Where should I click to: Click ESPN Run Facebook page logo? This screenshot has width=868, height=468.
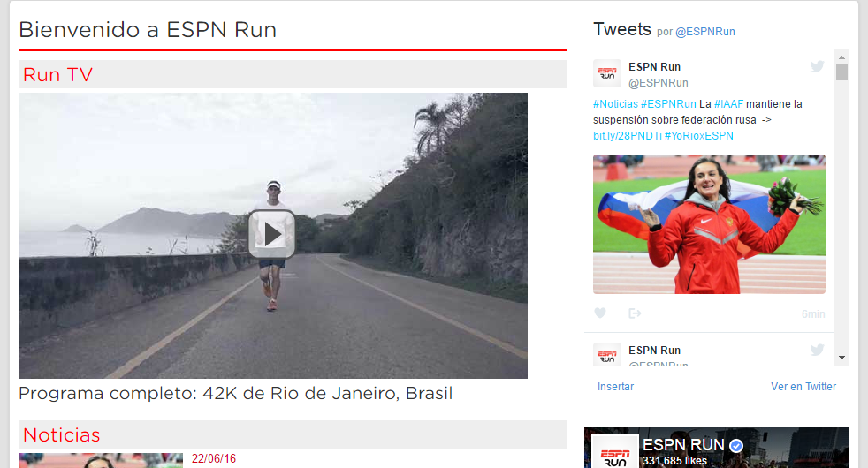[615, 451]
